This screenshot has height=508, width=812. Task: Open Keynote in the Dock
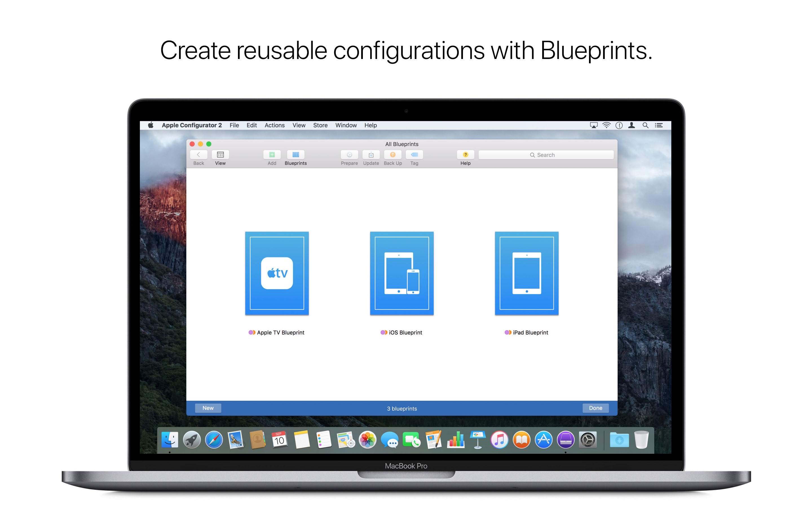[478, 439]
